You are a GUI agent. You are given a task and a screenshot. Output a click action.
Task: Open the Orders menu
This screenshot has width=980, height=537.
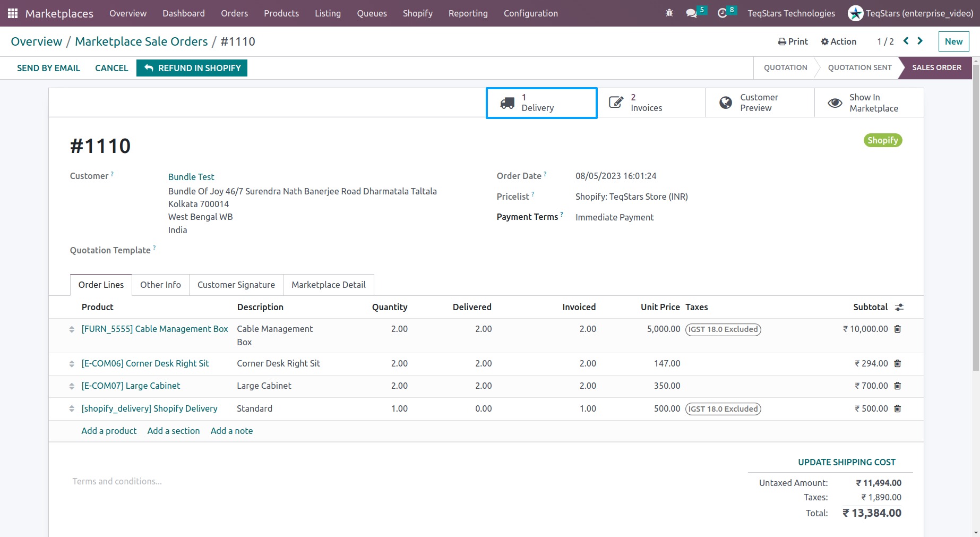234,13
